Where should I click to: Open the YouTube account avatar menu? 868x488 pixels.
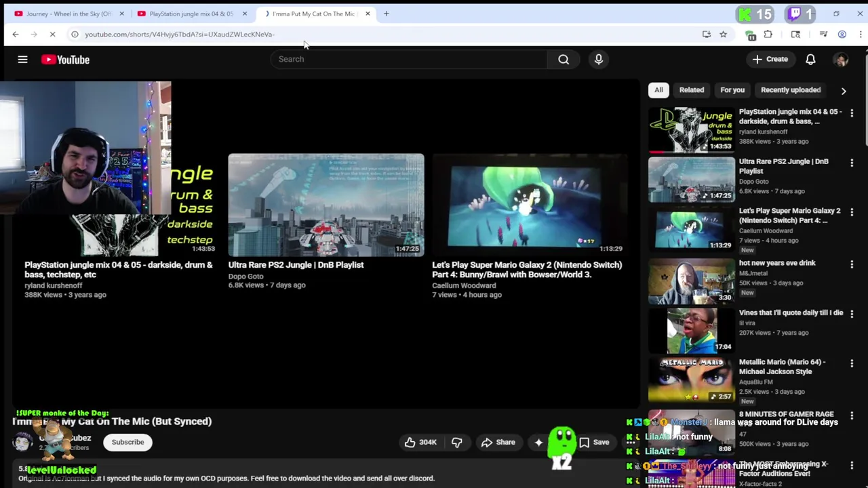coord(841,60)
